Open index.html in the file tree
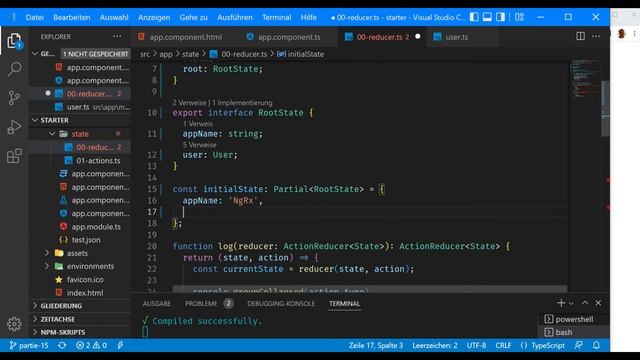Viewport: 640px width, 360px height. click(x=85, y=293)
